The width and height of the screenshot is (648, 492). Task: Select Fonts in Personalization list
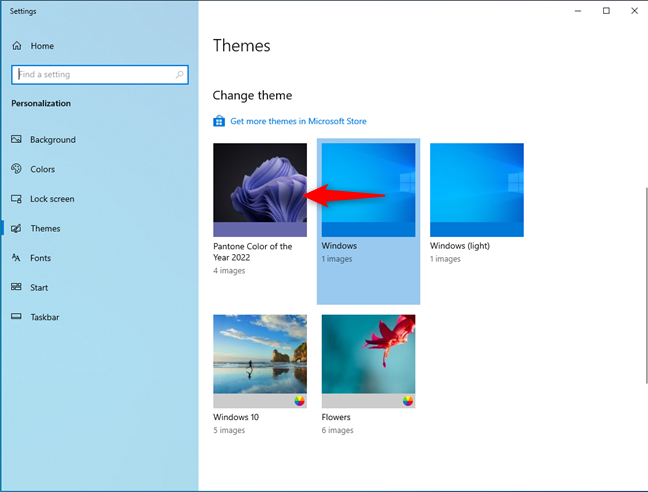point(100,258)
